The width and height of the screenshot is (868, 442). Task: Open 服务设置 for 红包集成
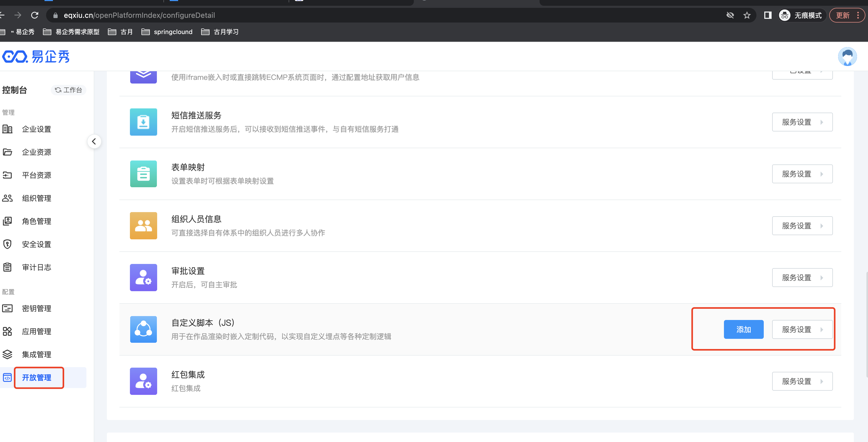[802, 381]
